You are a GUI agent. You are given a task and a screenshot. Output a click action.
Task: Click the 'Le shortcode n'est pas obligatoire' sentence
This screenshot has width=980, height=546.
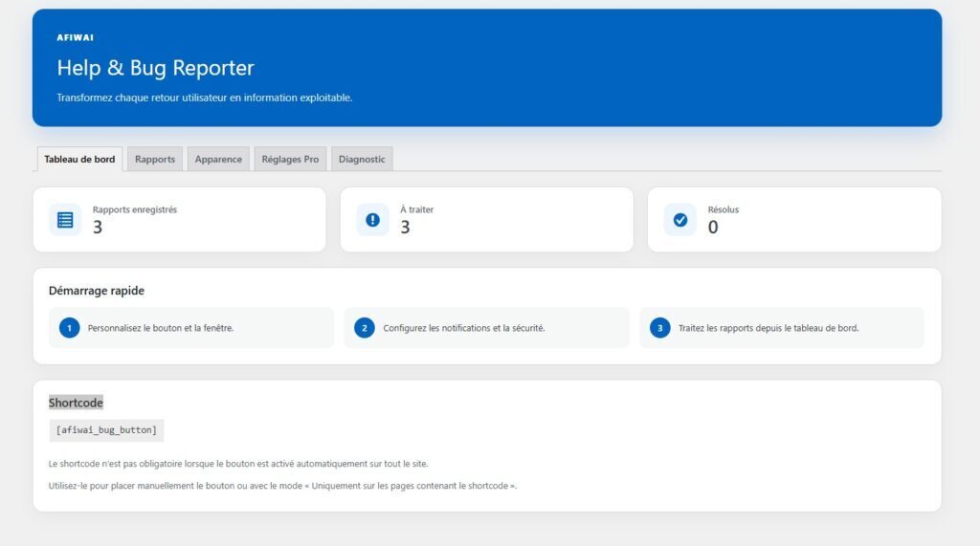point(238,464)
